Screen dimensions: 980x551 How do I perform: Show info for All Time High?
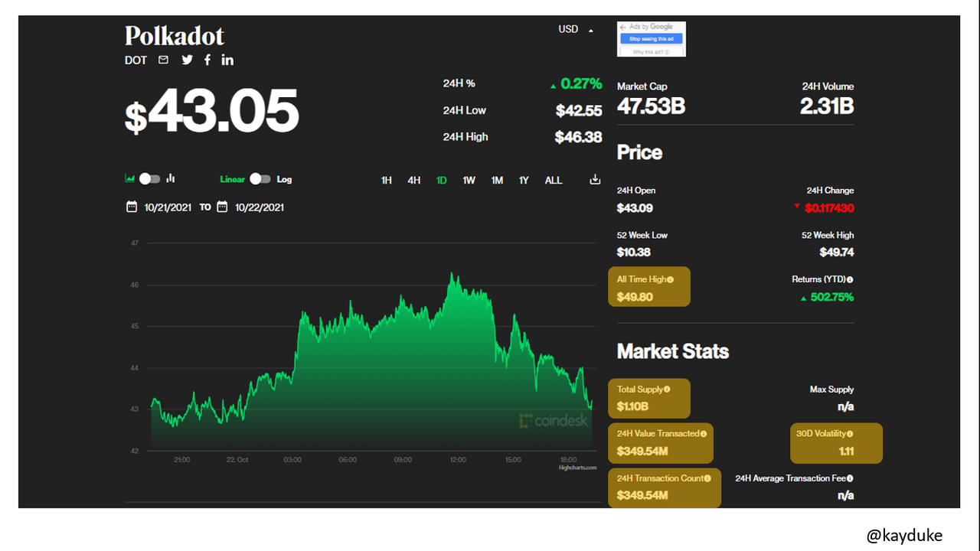[x=670, y=279]
